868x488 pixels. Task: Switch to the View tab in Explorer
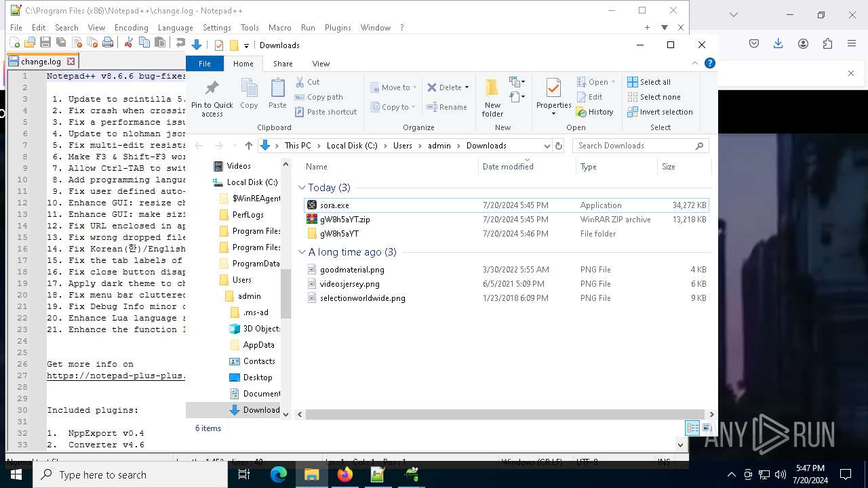pos(321,64)
